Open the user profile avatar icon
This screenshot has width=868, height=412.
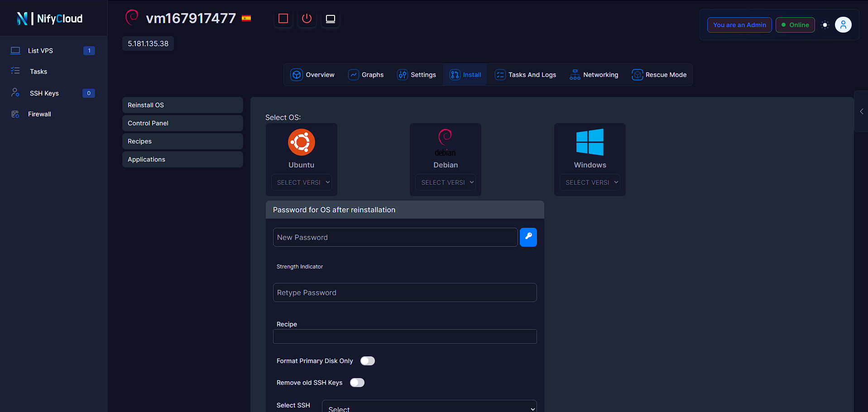(843, 24)
